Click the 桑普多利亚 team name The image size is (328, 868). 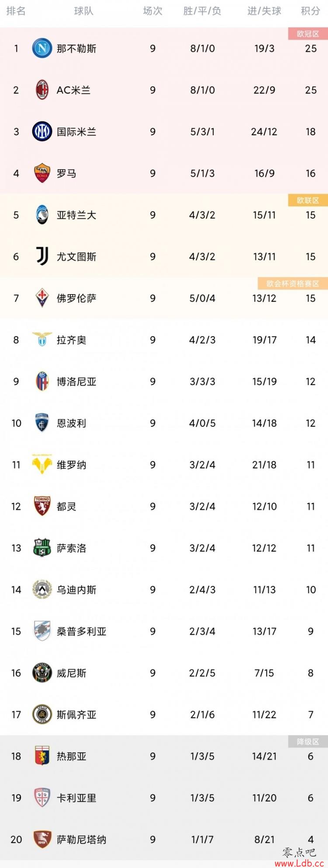click(82, 631)
